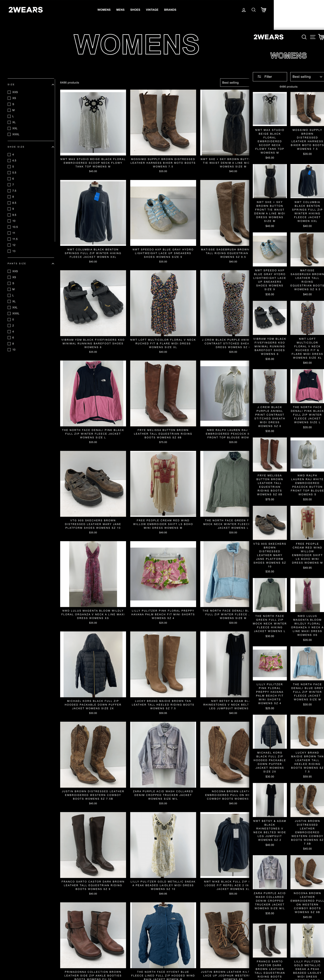This screenshot has height=980, width=324.
Task: Click Lilly Pulitzer gold metallic dress thumbnail, desktop
Action: 163,845
